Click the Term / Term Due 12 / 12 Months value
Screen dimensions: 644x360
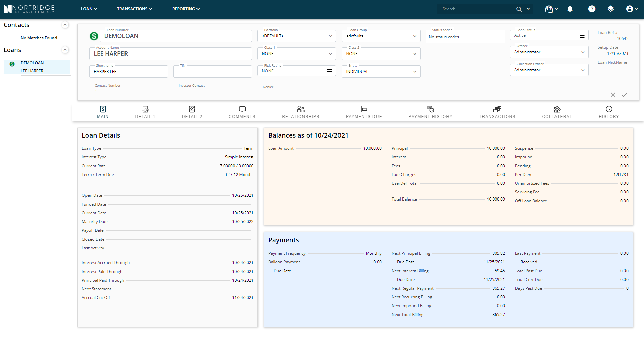[239, 175]
